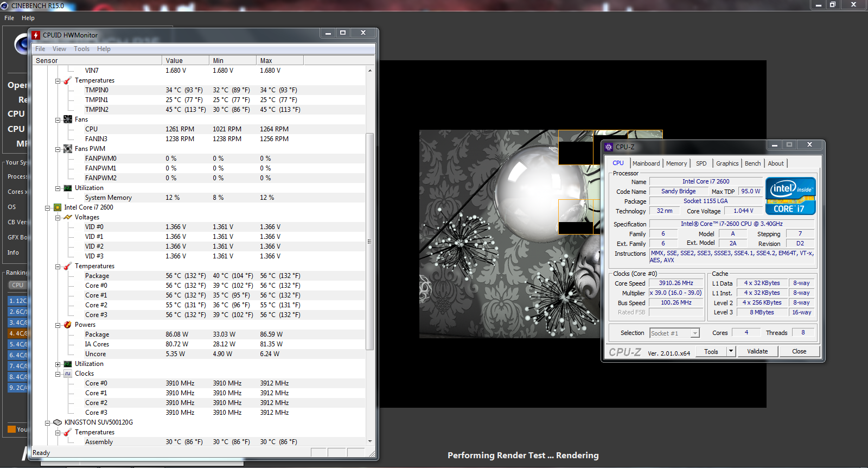Switch to CPU-Z Bench tab

[753, 163]
